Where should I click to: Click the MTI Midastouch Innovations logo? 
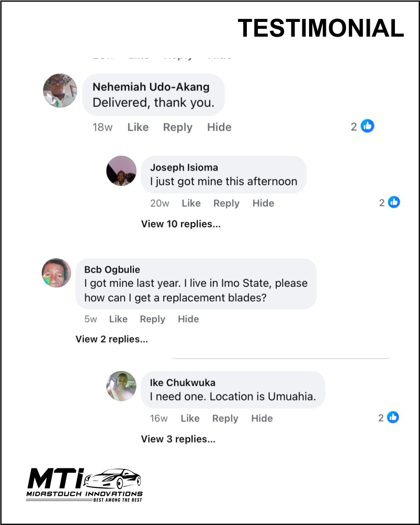[x=84, y=485]
